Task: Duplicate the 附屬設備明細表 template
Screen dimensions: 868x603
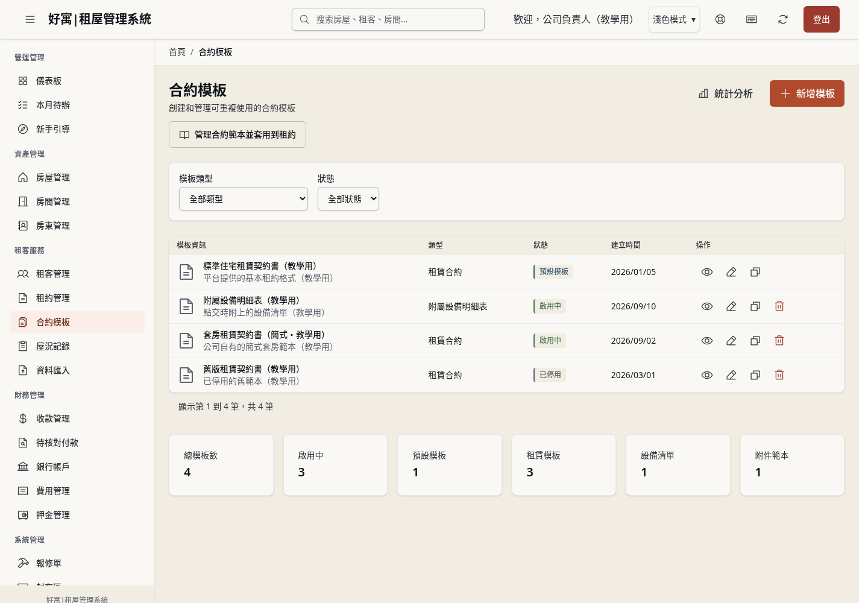Action: [x=755, y=306]
